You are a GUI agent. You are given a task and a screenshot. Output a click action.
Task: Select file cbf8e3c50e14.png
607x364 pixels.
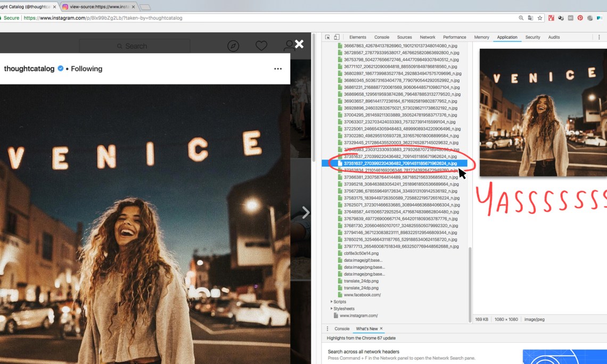click(x=361, y=253)
